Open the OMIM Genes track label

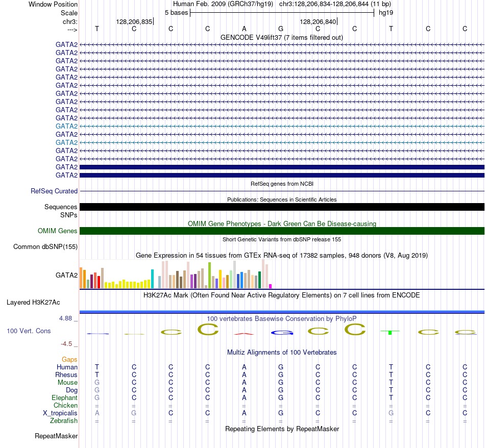57,231
